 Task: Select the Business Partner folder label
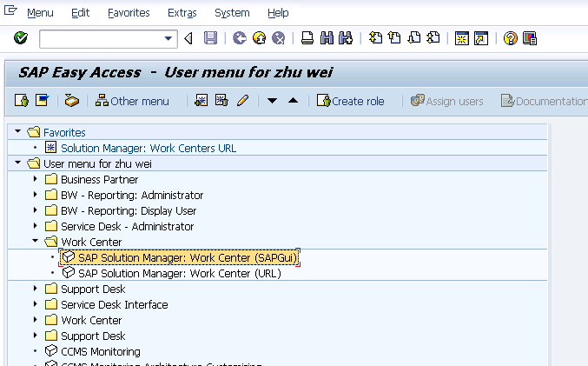tap(99, 179)
